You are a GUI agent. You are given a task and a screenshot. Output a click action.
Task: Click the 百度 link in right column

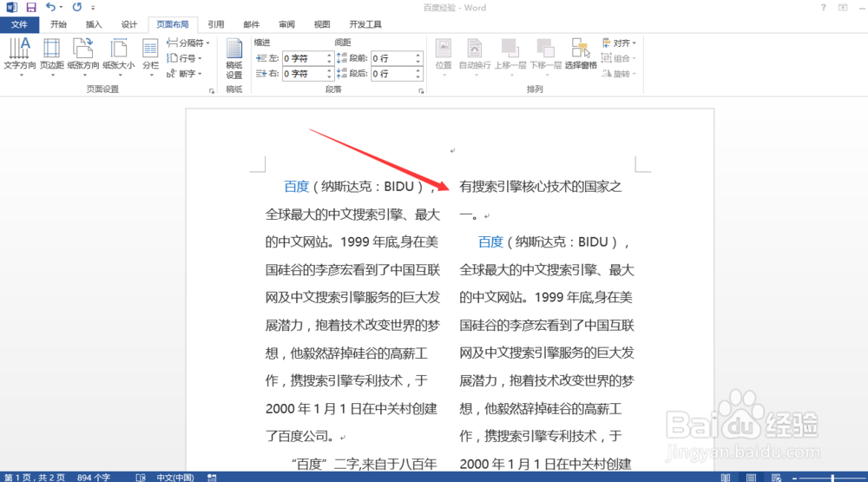pos(490,242)
